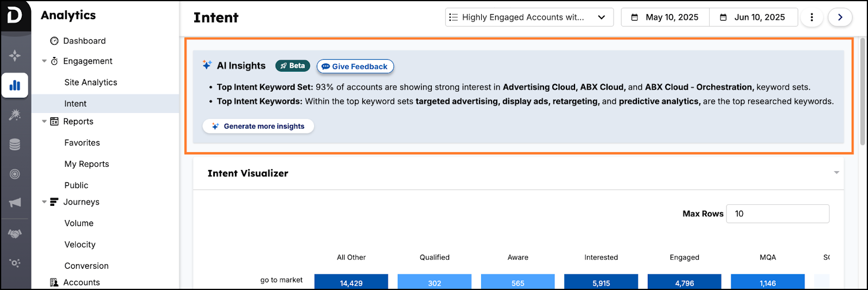Image resolution: width=868 pixels, height=290 pixels.
Task: Click the handshake sidebar icon
Action: tap(15, 234)
